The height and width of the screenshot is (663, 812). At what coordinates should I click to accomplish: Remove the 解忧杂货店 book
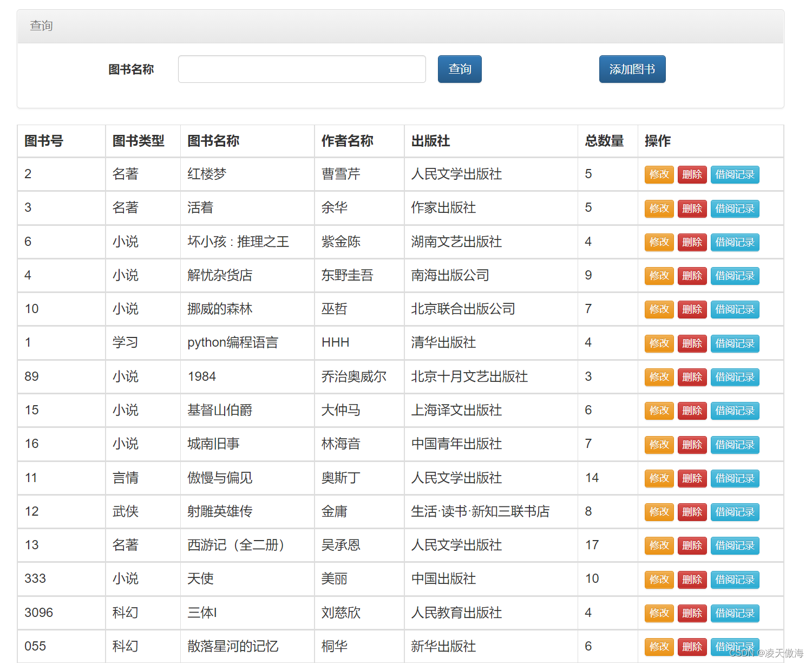pyautogui.click(x=692, y=276)
